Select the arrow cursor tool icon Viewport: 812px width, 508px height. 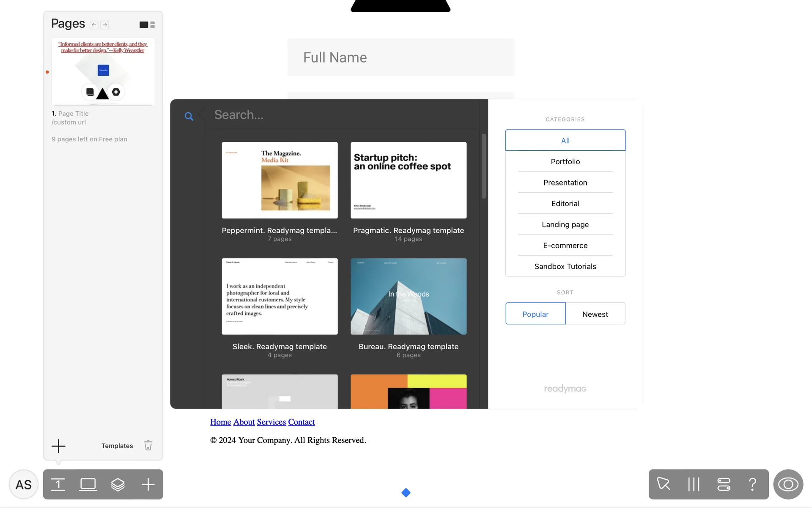pyautogui.click(x=663, y=484)
